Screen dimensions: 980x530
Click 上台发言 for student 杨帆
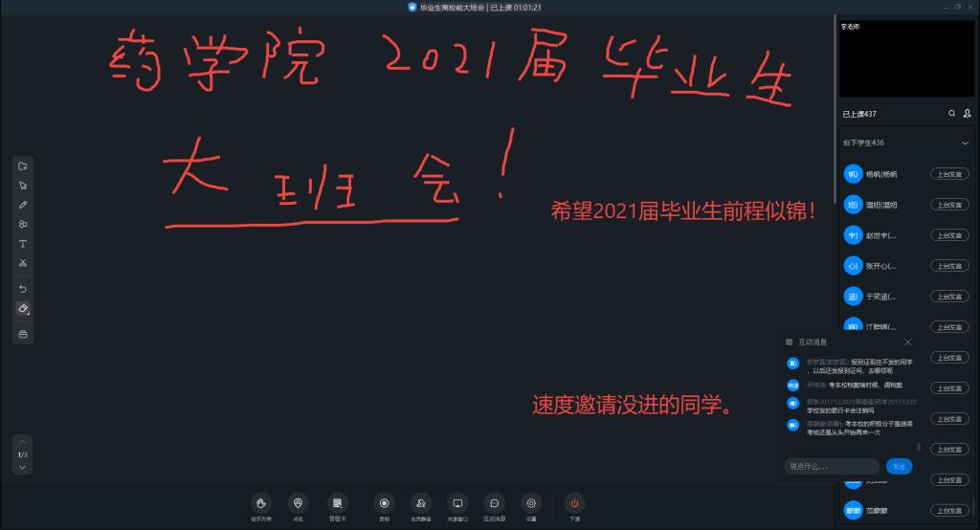(x=947, y=174)
